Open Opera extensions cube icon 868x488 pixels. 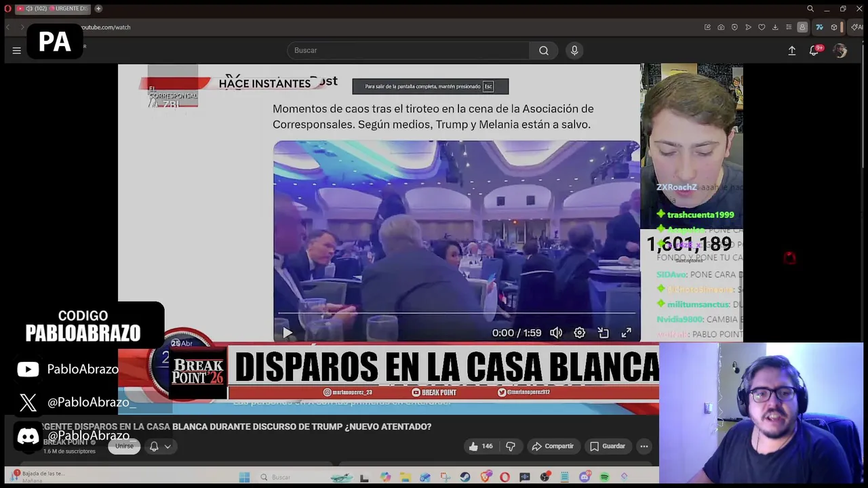(834, 27)
